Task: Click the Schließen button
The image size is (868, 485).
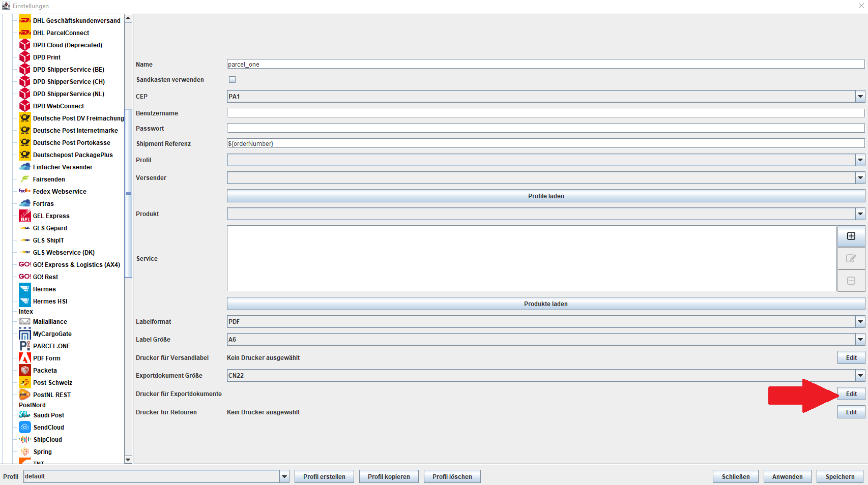Action: click(x=736, y=477)
